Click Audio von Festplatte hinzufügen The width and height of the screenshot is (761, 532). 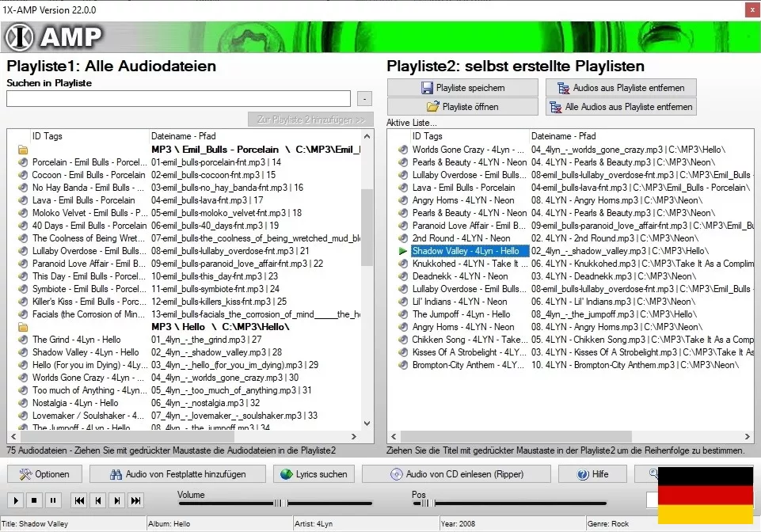[177, 474]
